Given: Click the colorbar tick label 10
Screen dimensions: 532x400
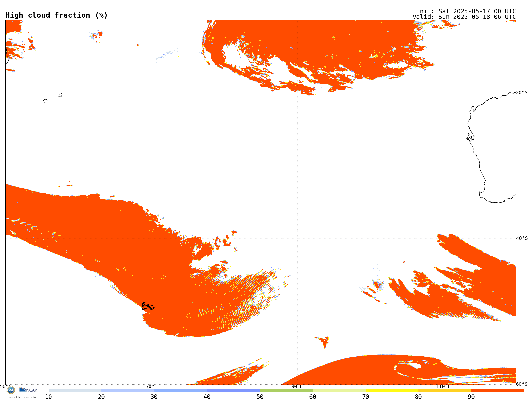Looking at the screenshot, I should point(49,397).
